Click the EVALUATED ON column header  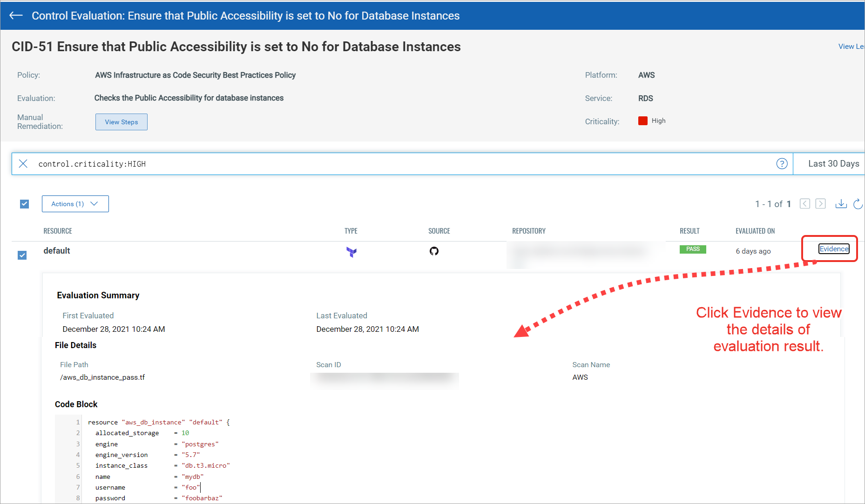pyautogui.click(x=755, y=231)
